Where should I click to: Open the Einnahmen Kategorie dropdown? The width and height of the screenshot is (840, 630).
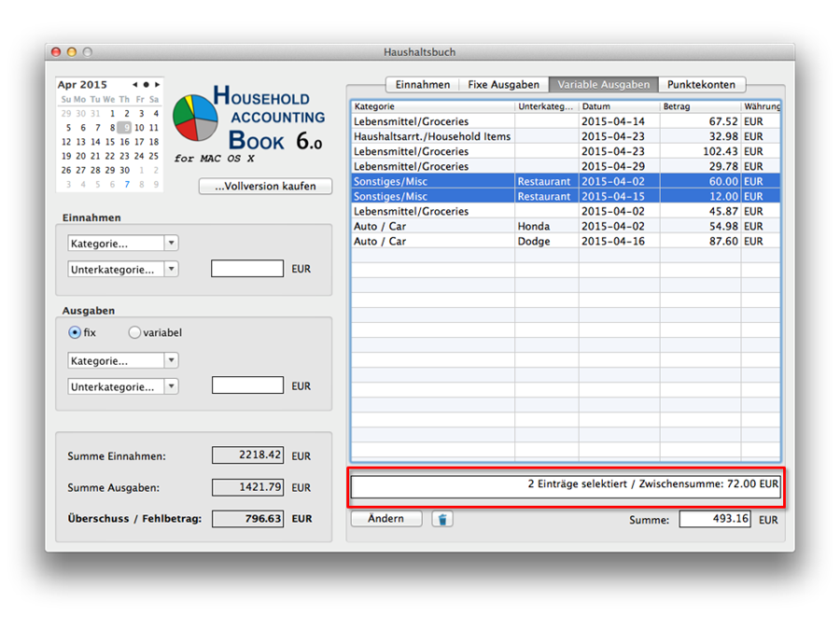coord(122,244)
